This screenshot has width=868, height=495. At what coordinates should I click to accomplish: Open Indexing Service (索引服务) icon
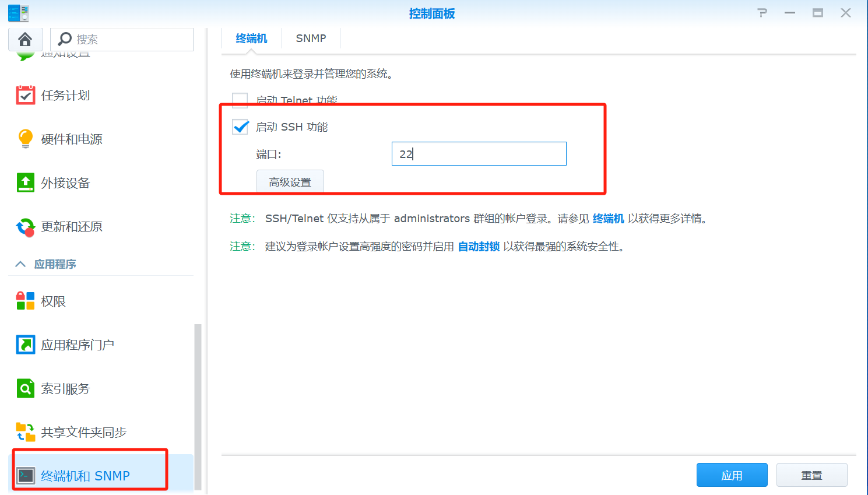[25, 388]
